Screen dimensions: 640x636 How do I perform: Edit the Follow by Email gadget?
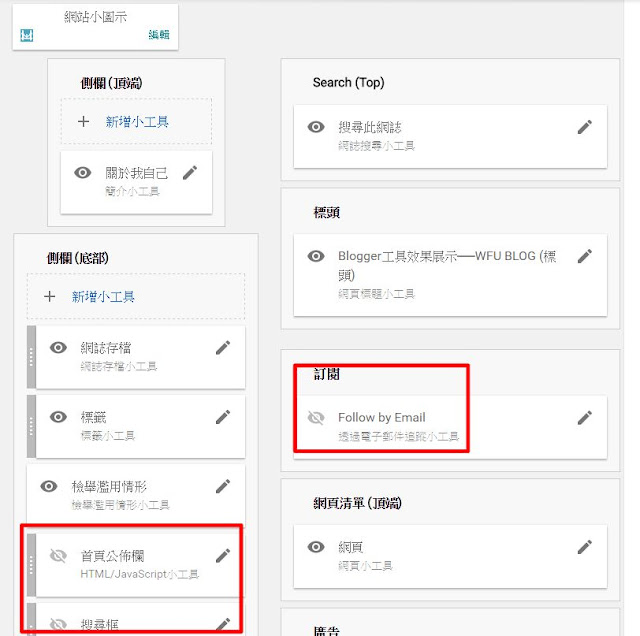[584, 418]
